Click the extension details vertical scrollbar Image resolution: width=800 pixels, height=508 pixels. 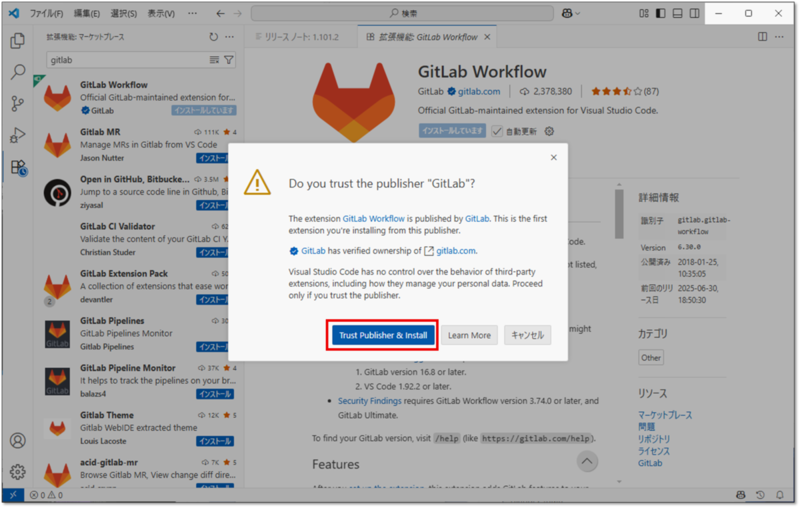pyautogui.click(x=619, y=214)
